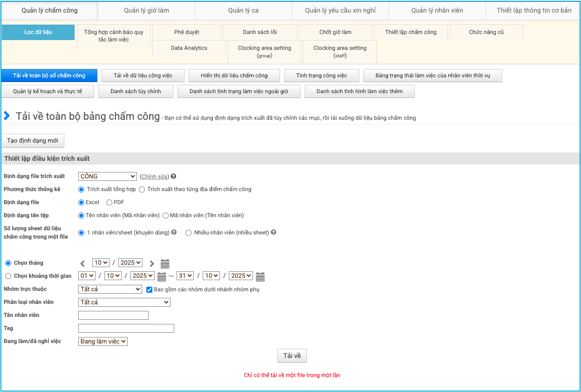Go to previous month with left arrow
Viewport: 581px width, 392px height.
(82, 263)
